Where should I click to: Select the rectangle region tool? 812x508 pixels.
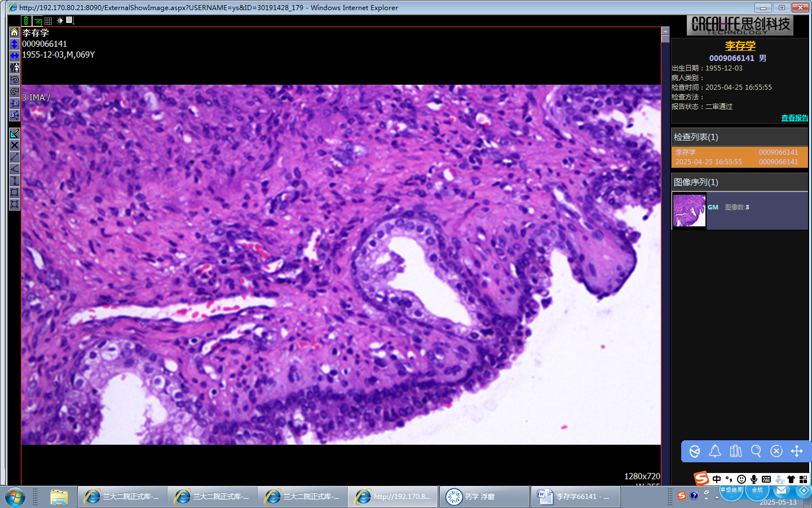[15, 192]
